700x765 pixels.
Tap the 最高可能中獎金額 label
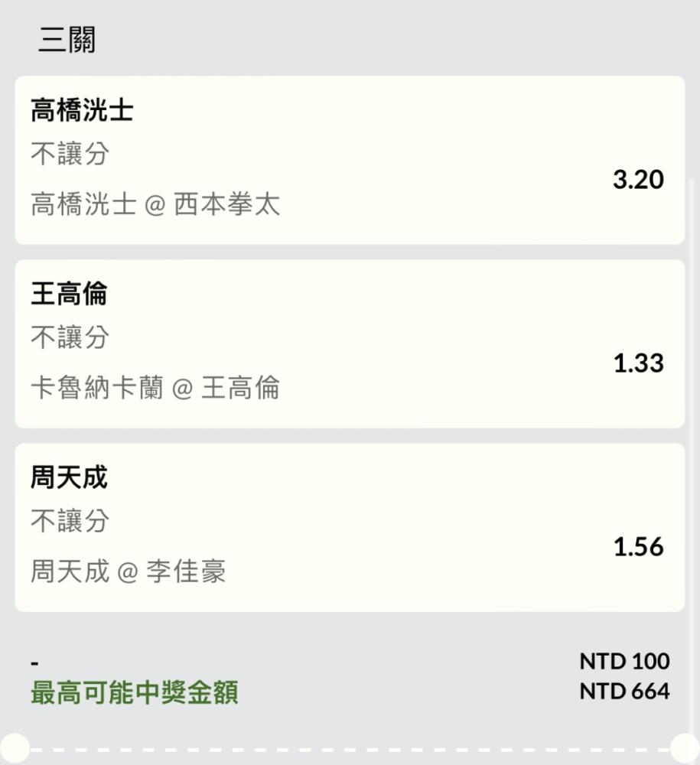[135, 693]
